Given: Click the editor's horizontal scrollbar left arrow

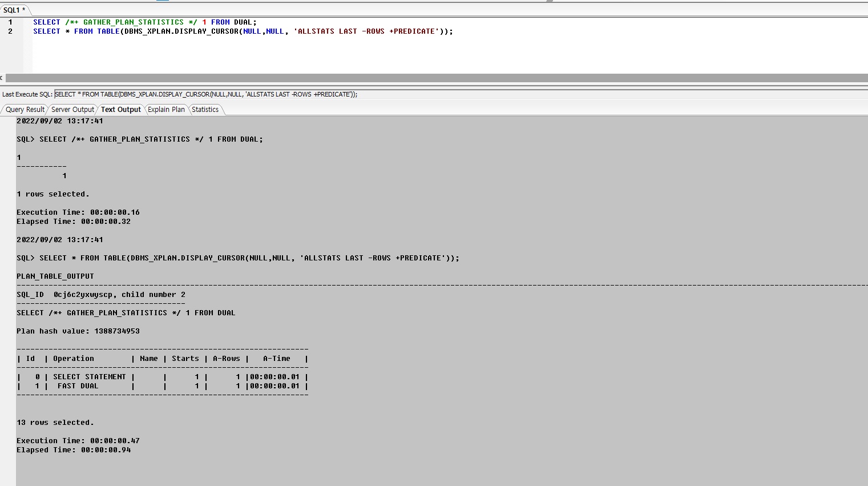Looking at the screenshot, I should pyautogui.click(x=2, y=78).
